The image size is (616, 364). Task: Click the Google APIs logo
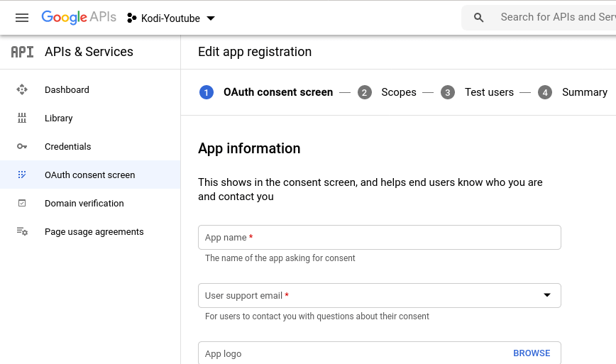78,18
